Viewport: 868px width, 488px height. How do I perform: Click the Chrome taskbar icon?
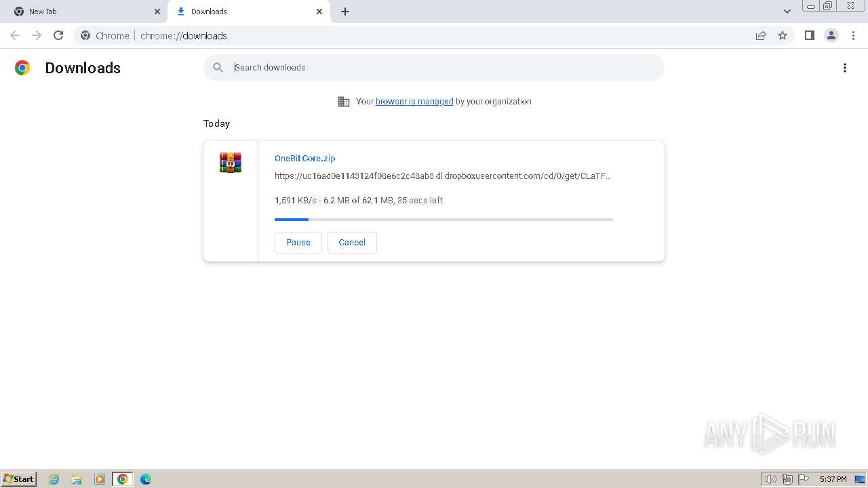(x=123, y=479)
